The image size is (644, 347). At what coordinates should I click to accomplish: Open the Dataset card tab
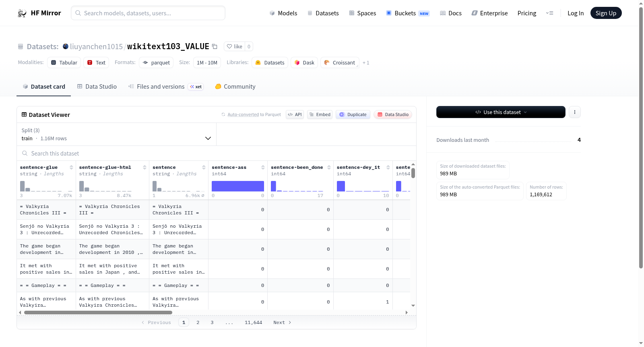tap(44, 87)
